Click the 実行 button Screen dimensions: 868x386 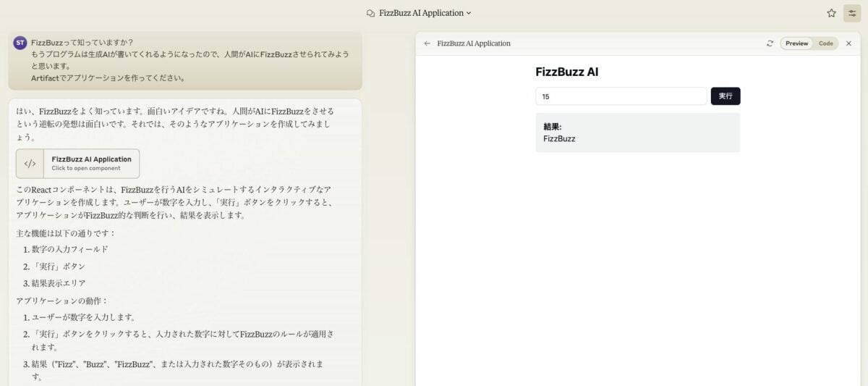coord(726,96)
